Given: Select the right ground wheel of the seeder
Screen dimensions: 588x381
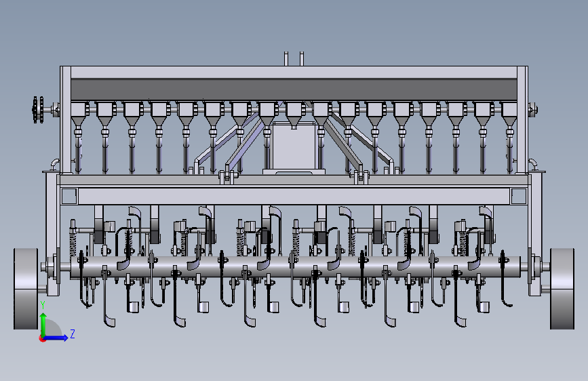Looking at the screenshot, I should click(x=562, y=289).
